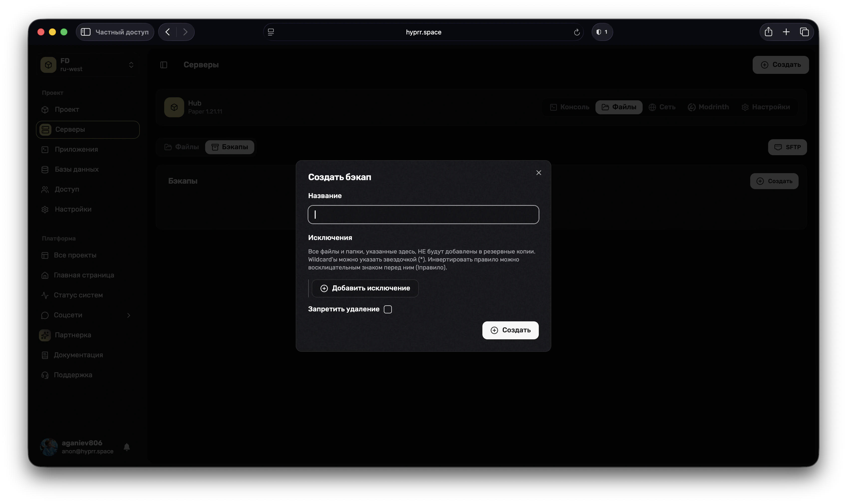Click the Доступ users icon

[x=45, y=190]
